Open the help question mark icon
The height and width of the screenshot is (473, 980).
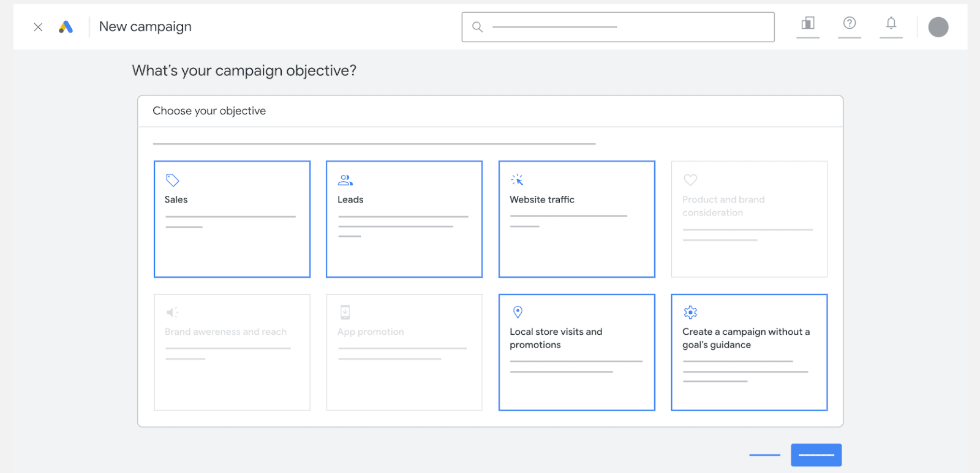click(x=849, y=23)
